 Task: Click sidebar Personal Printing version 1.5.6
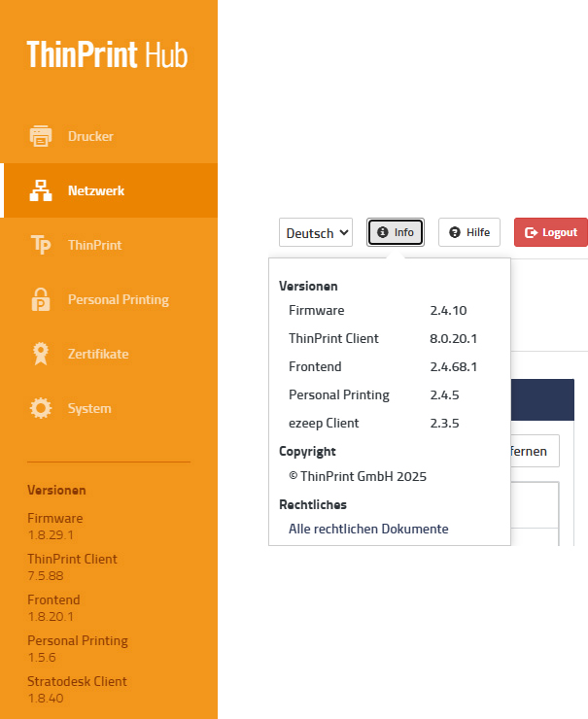42,658
